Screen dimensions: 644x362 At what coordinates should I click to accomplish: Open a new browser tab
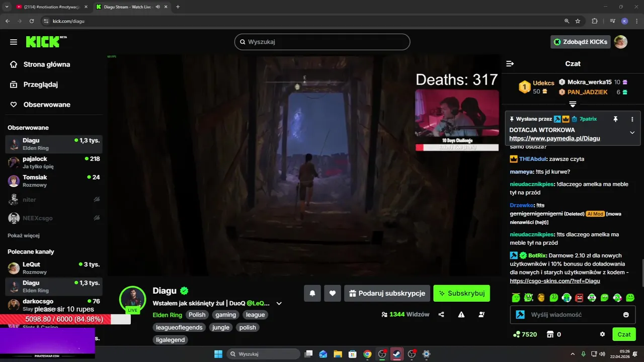(x=178, y=7)
